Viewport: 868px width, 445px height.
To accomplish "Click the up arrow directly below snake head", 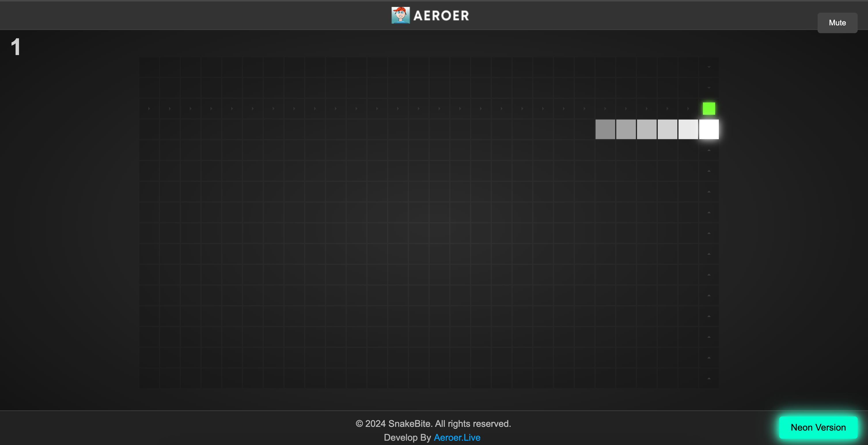I will point(709,150).
